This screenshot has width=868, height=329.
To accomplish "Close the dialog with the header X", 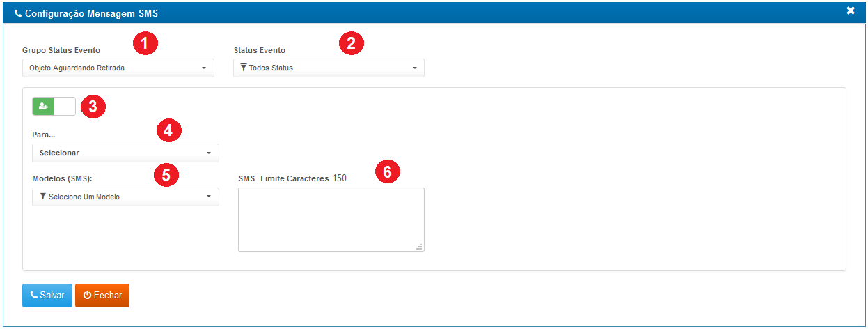I will (851, 11).
